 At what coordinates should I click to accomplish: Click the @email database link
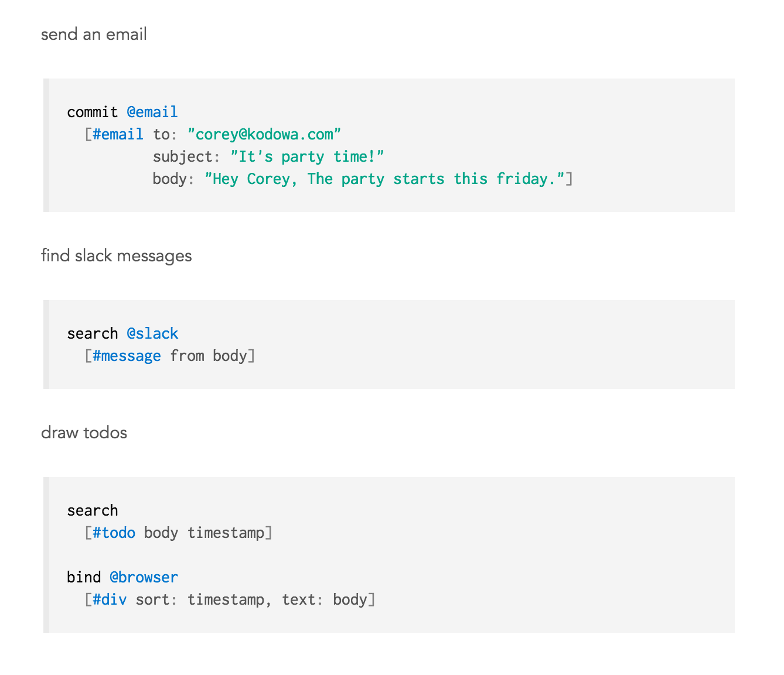coord(152,112)
